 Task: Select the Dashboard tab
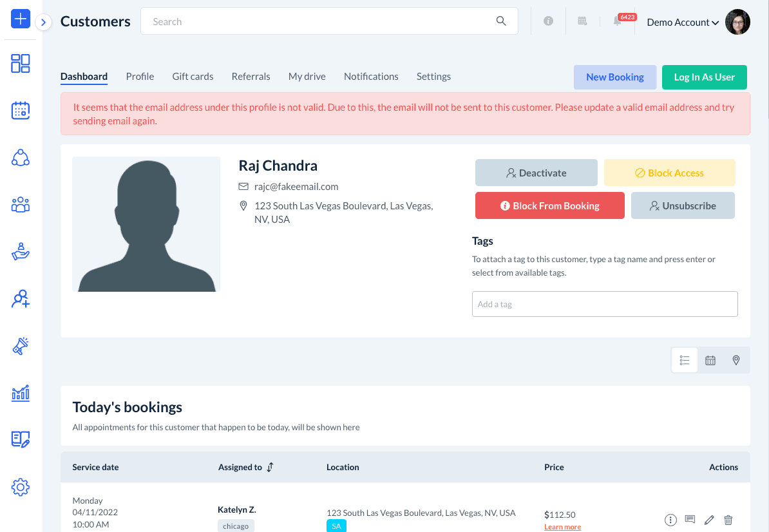point(84,77)
